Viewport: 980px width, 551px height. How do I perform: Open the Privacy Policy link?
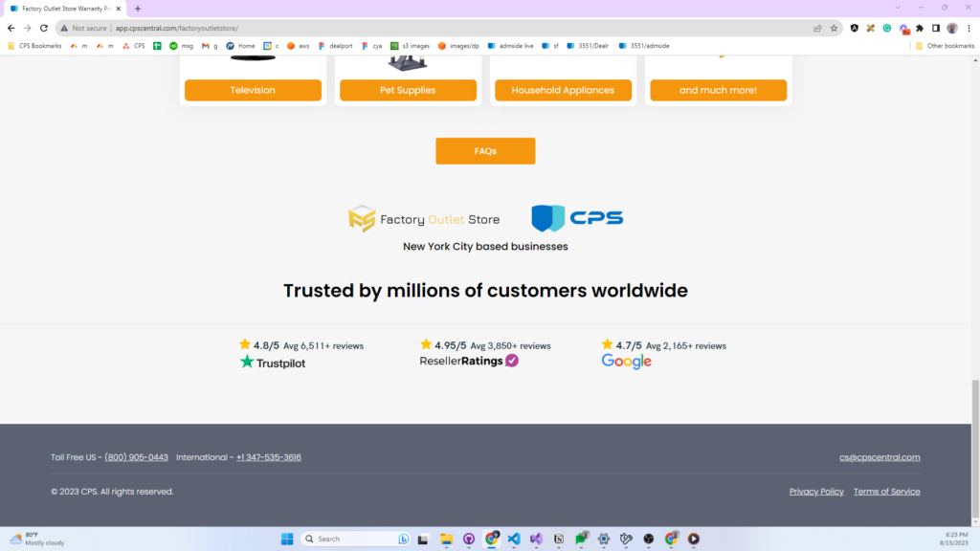click(816, 492)
